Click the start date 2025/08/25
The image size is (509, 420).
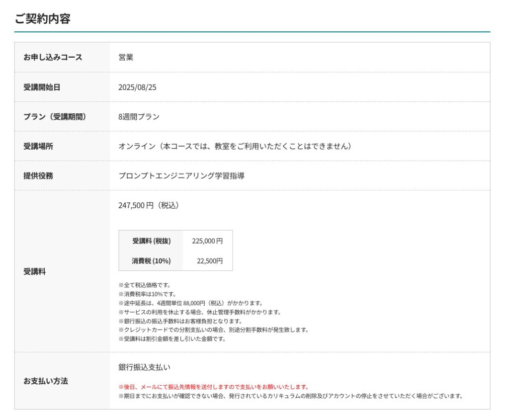click(137, 87)
